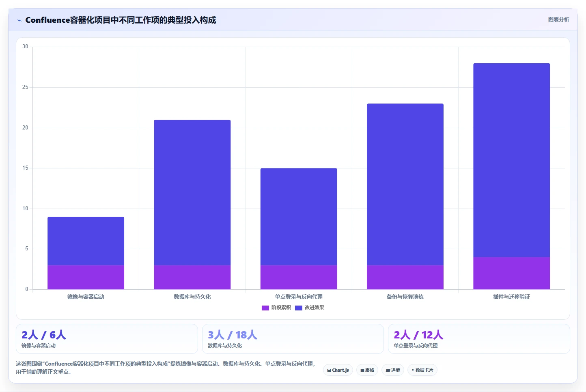The height and width of the screenshot is (392, 586).
Task: Click the y-axis value 0
Action: (x=27, y=289)
